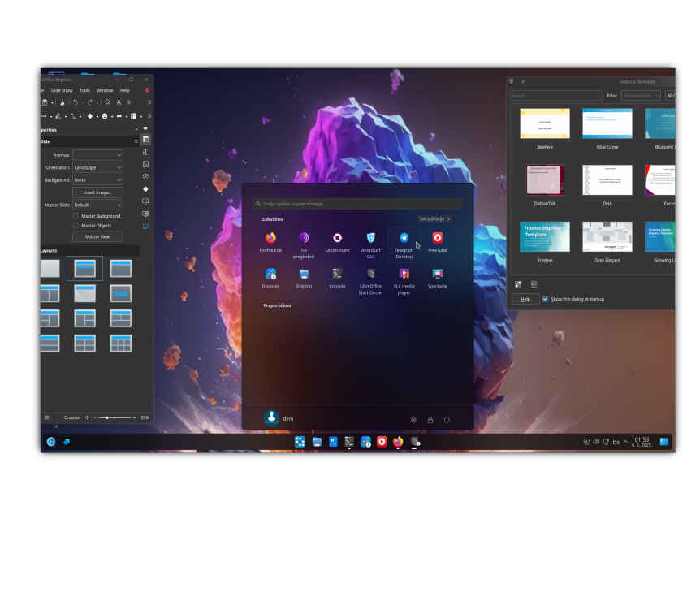
Task: Click the Clone Formatting paintbrush in Impress
Action: click(62, 102)
